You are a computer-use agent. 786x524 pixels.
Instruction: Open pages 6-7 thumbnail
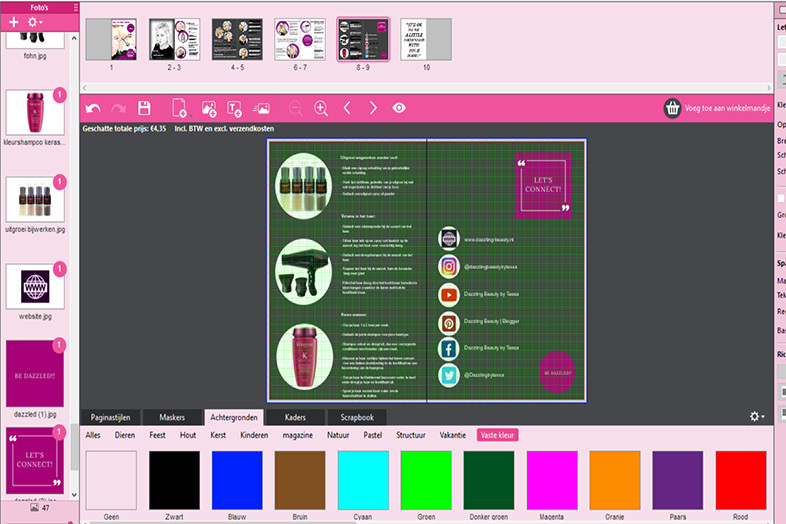pos(300,40)
